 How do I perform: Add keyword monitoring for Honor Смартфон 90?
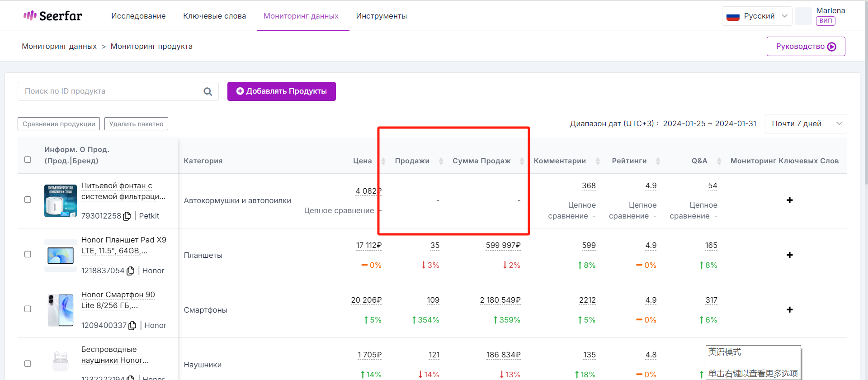(789, 310)
